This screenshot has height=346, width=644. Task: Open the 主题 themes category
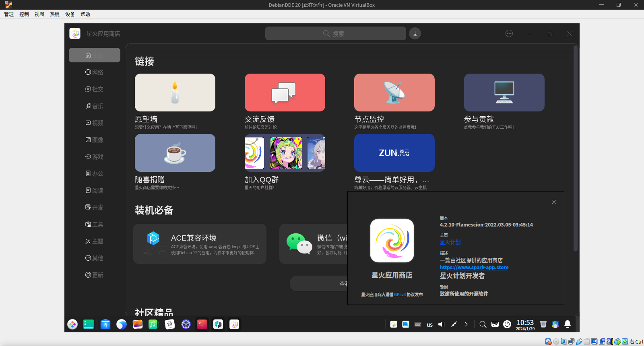pos(95,241)
